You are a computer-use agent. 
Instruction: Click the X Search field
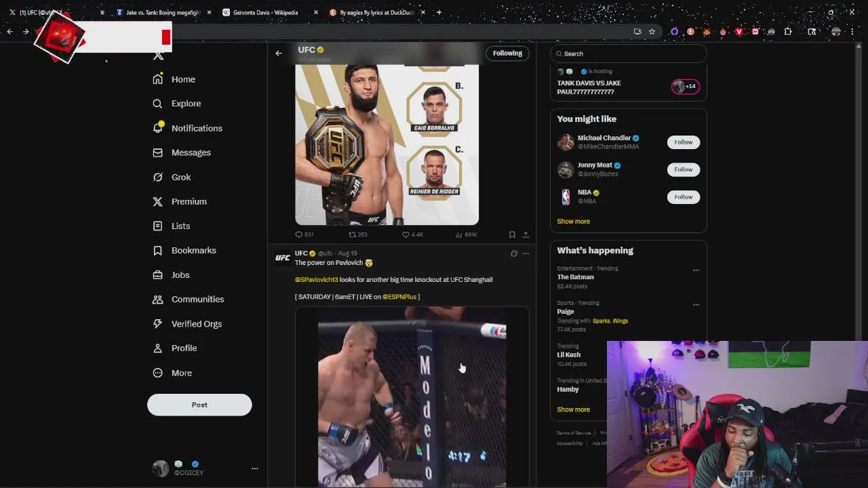tap(628, 54)
